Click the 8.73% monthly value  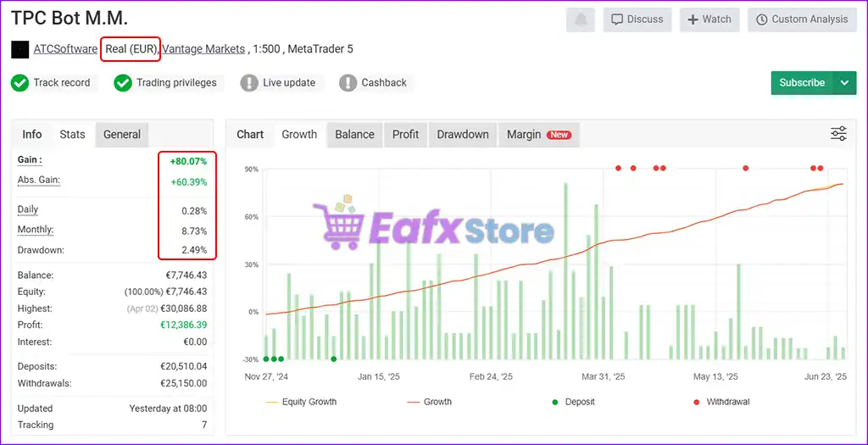point(194,231)
